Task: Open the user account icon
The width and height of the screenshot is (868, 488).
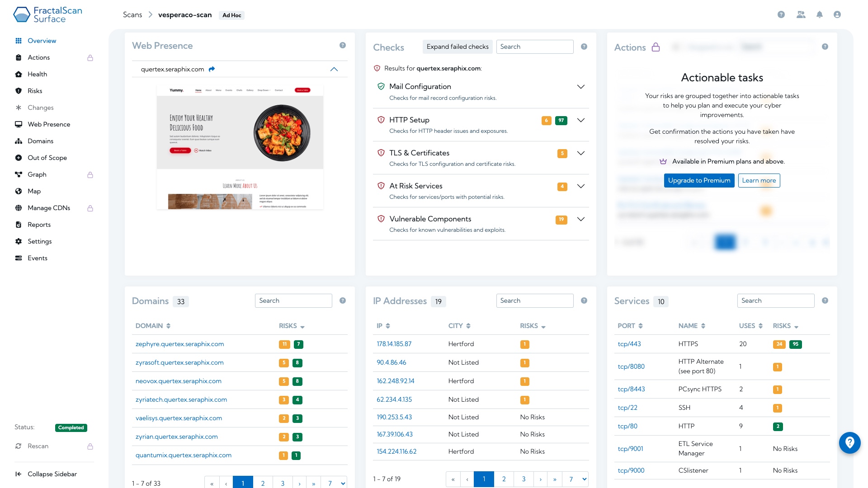Action: click(837, 14)
